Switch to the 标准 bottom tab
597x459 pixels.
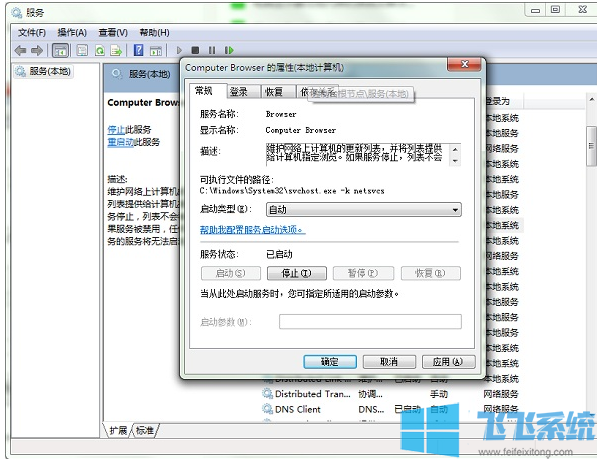point(145,430)
